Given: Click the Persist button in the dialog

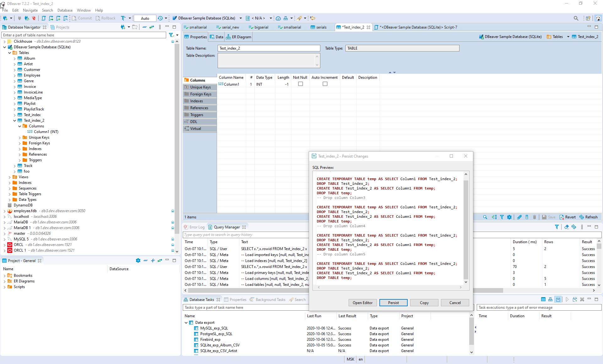Looking at the screenshot, I should (x=393, y=302).
